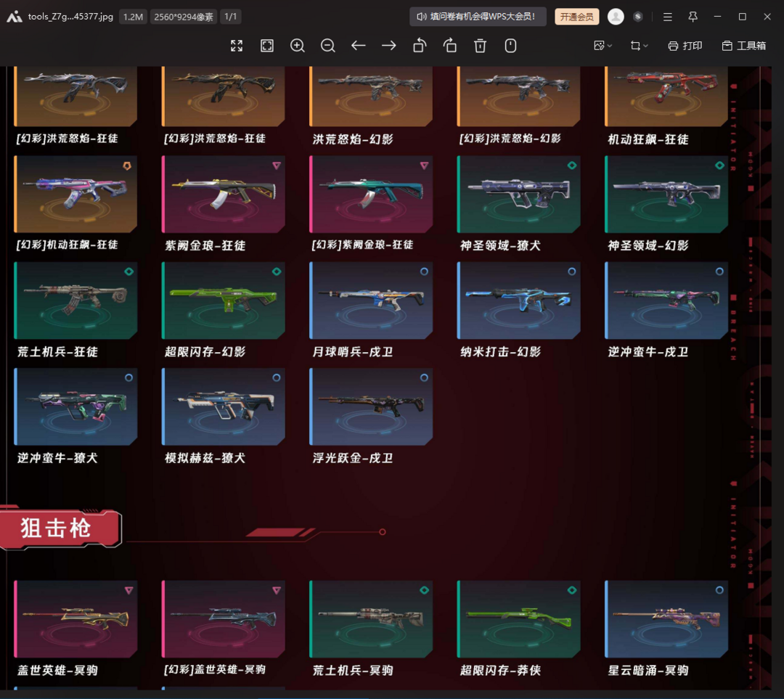
Task: Click the 1.2M file size badge
Action: 133,17
